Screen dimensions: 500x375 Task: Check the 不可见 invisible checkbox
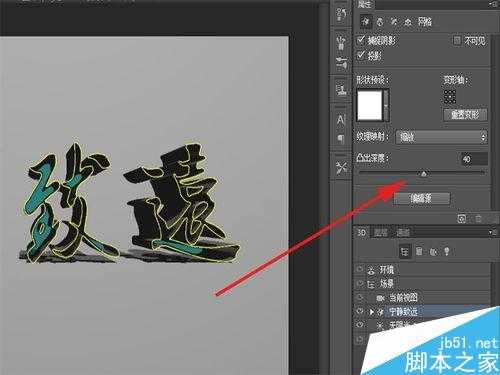(x=457, y=40)
